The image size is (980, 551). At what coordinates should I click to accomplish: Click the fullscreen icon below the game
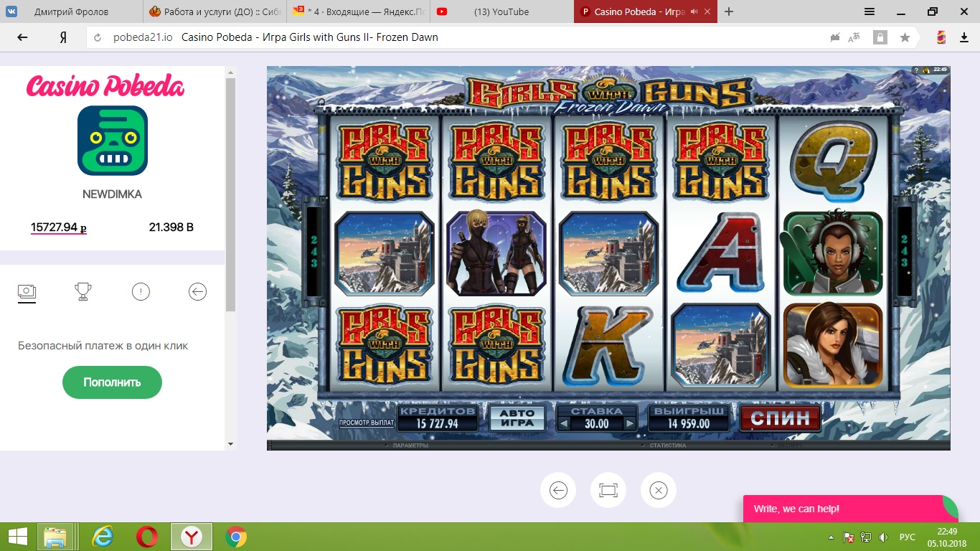pyautogui.click(x=608, y=490)
